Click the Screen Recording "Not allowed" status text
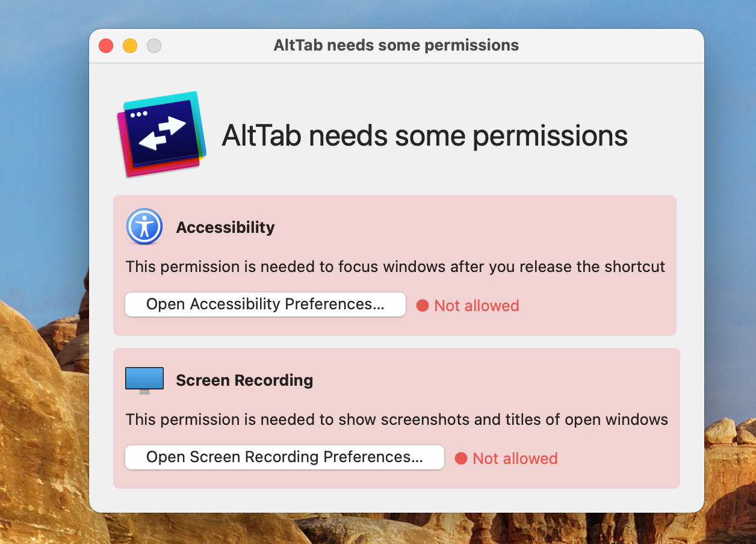The height and width of the screenshot is (544, 756). (x=515, y=459)
